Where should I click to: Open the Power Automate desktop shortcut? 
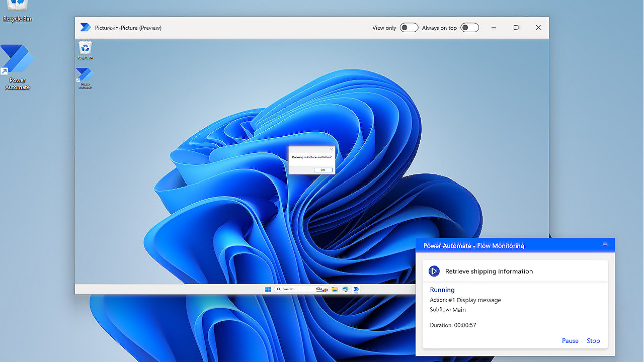tap(17, 68)
